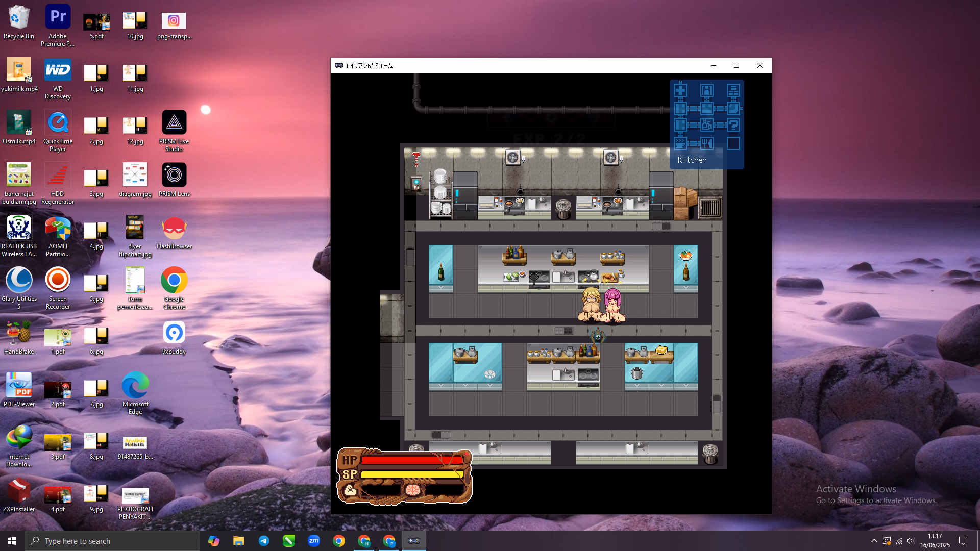Viewport: 980px width, 551px height.
Task: Open Zoom from the taskbar
Action: coord(313,541)
